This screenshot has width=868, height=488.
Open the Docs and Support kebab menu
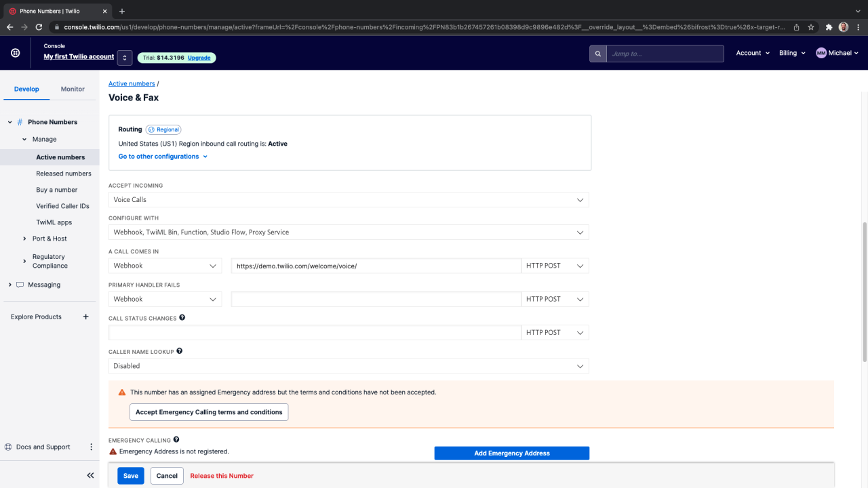[92, 447]
